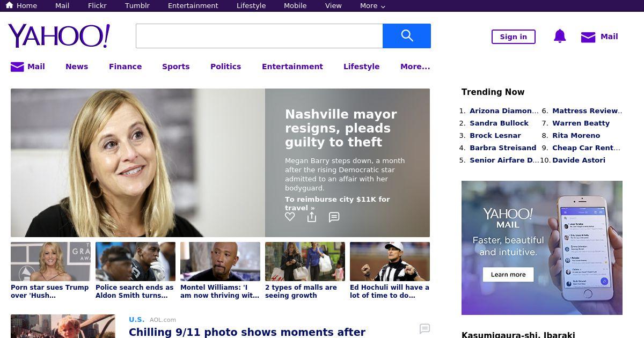Click Home text in top bar
Image resolution: width=644 pixels, height=338 pixels.
[27, 6]
